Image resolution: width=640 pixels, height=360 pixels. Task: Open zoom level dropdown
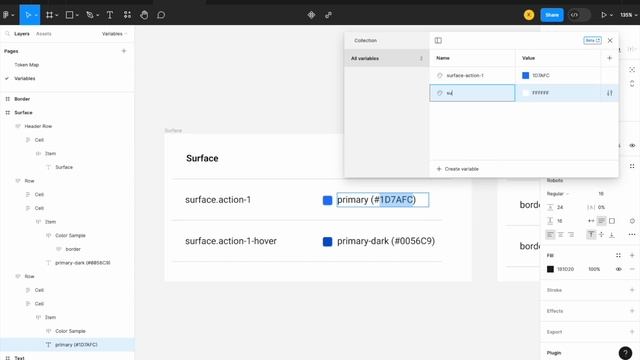coord(629,15)
